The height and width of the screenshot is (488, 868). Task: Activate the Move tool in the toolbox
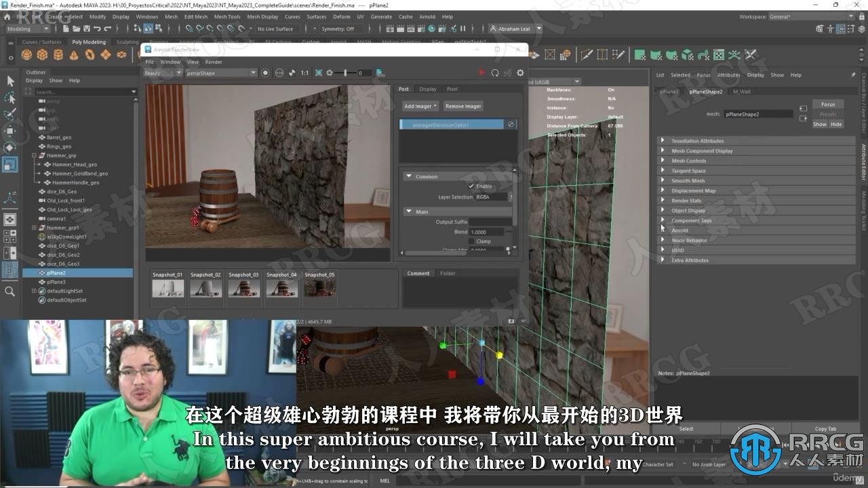tap(10, 130)
